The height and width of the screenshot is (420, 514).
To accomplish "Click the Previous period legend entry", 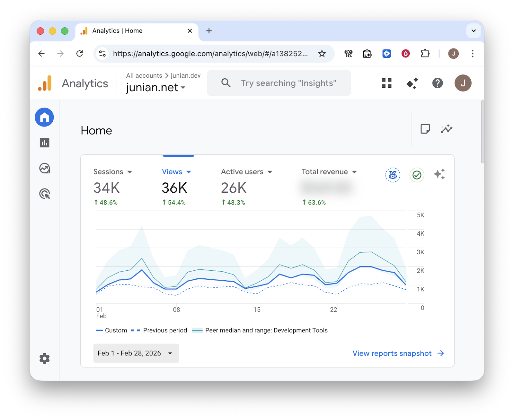I will tap(159, 330).
